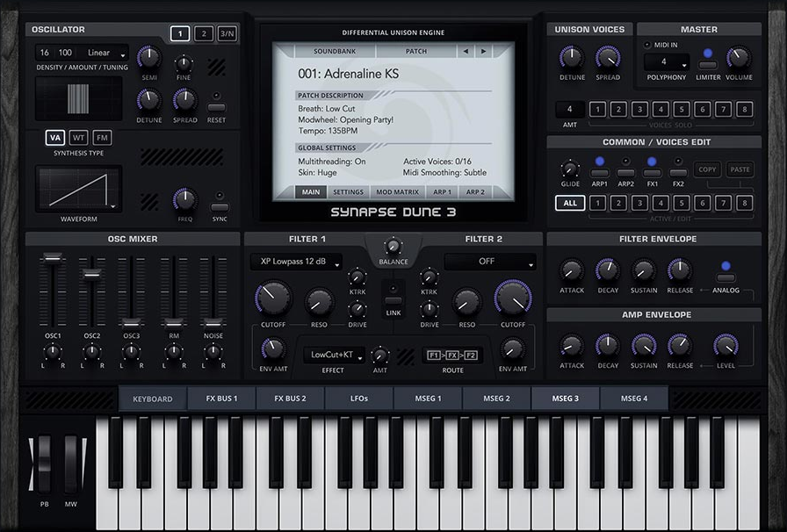Open the MSEG 3 tab
The width and height of the screenshot is (787, 532).
[565, 399]
